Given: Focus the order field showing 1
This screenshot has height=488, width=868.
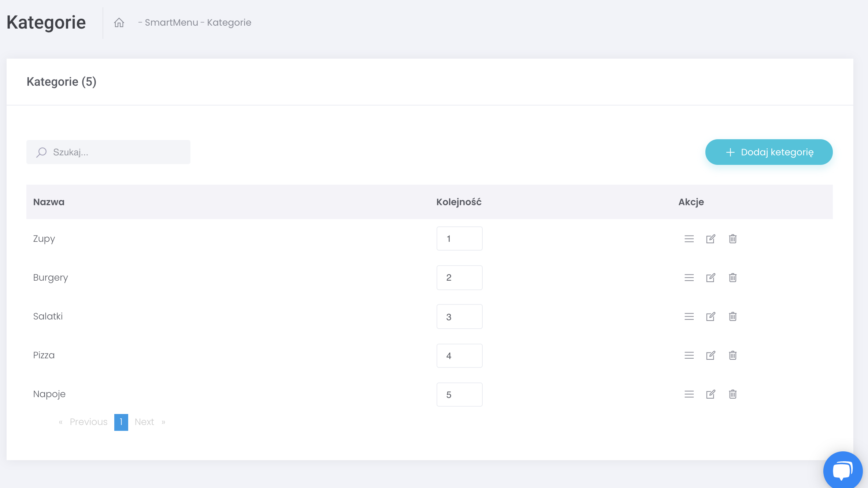Looking at the screenshot, I should coord(459,239).
